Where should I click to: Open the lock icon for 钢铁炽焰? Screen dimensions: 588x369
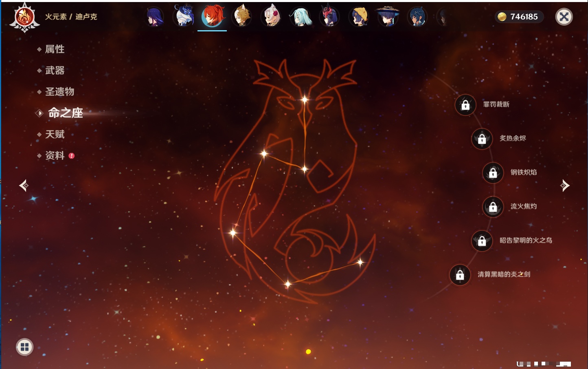493,172
